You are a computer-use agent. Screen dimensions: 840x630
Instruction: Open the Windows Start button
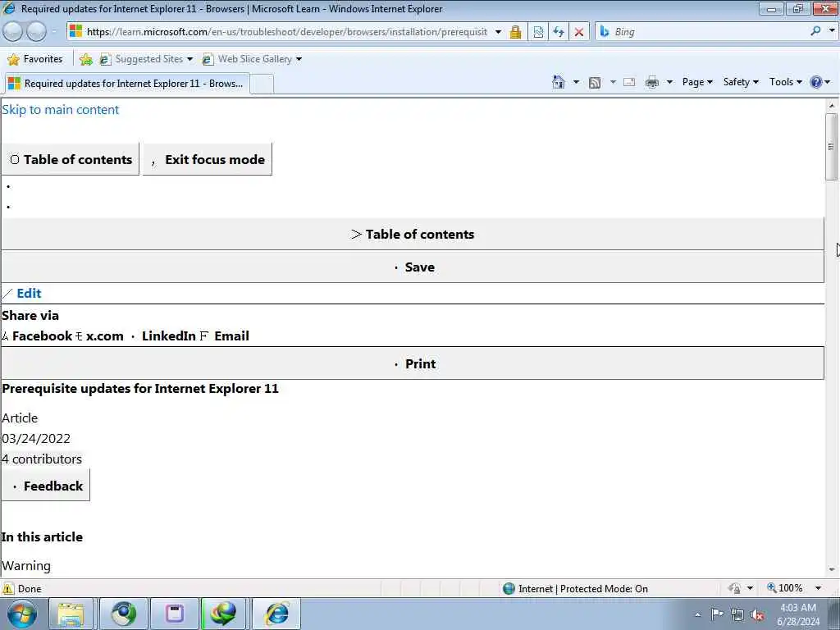pyautogui.click(x=22, y=614)
